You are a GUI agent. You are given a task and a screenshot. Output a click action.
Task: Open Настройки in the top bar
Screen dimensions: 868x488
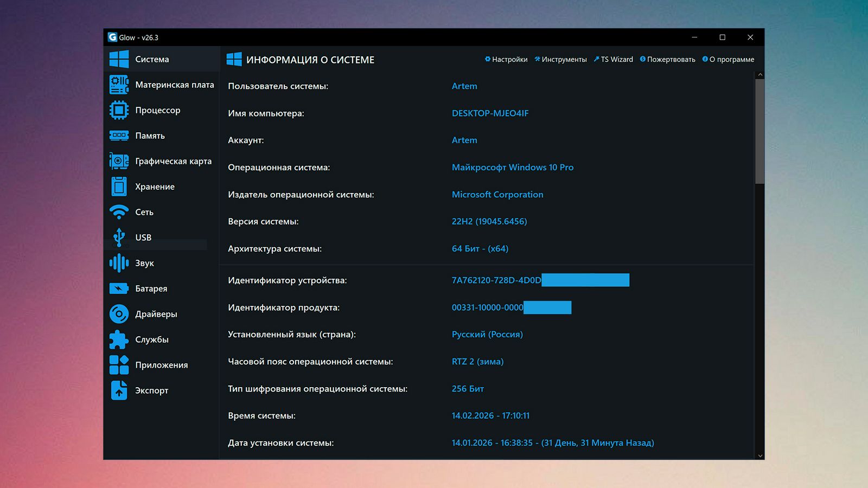(x=506, y=60)
